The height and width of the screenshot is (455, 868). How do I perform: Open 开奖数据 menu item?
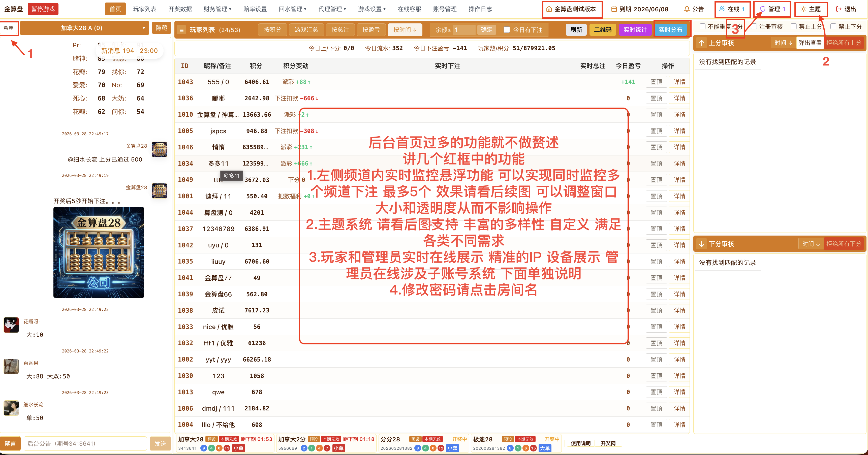click(x=180, y=9)
